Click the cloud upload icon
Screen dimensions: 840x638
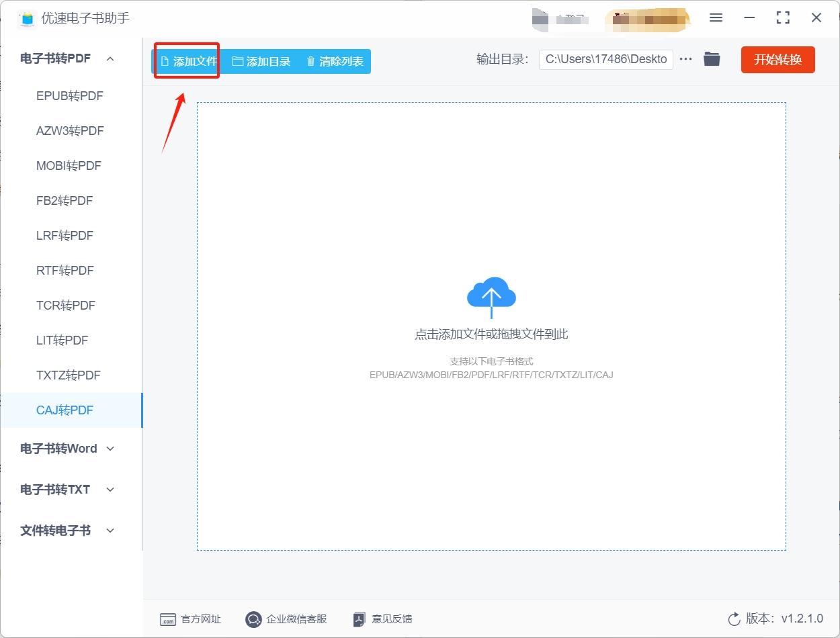coord(491,298)
